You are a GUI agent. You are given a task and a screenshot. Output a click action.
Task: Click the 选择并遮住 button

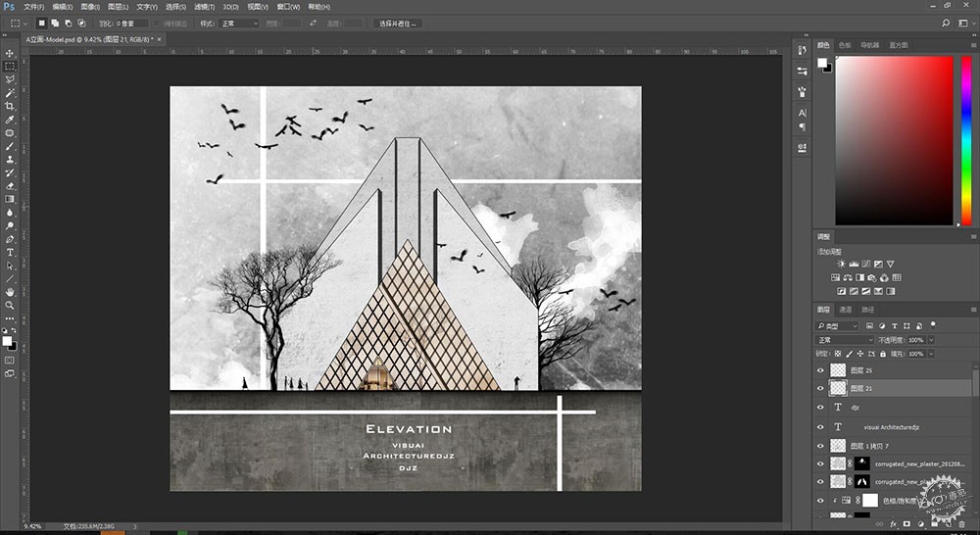398,24
